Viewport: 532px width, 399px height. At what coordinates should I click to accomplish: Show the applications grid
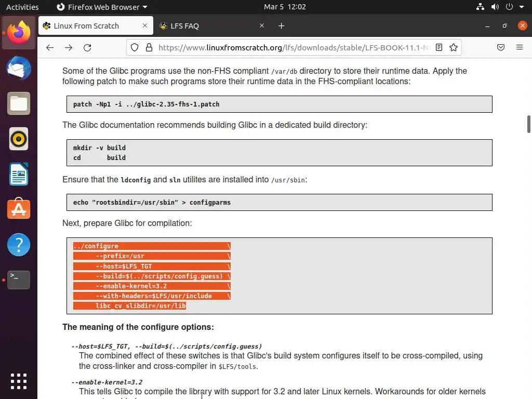click(19, 381)
